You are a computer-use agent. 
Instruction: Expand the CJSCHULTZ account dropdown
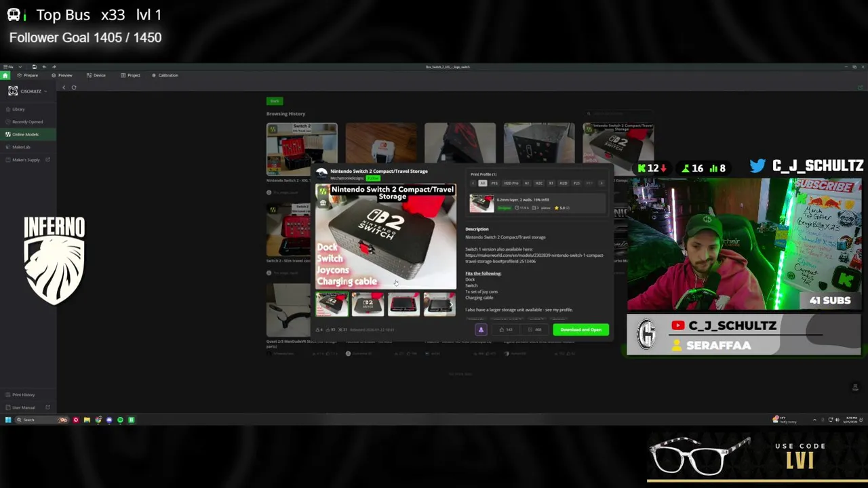45,91
